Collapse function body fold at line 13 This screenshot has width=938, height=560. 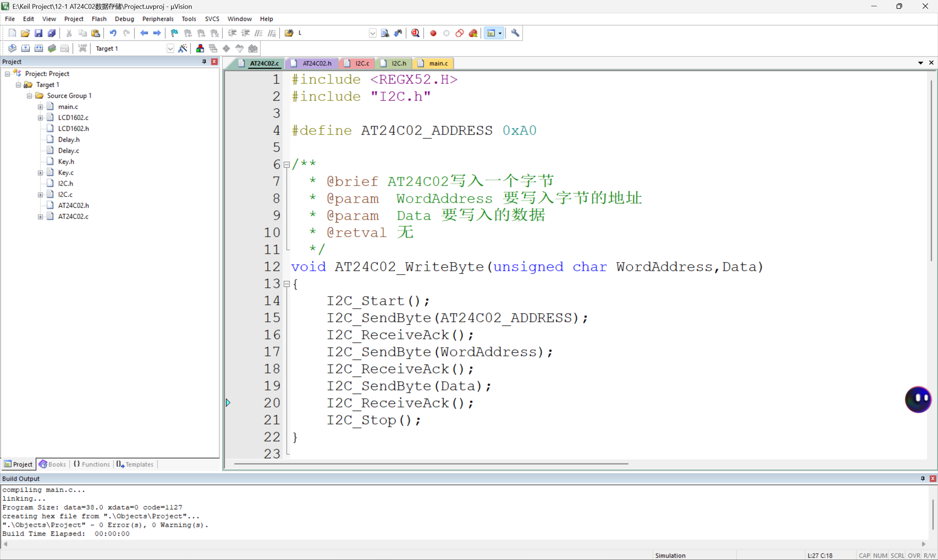coord(287,284)
